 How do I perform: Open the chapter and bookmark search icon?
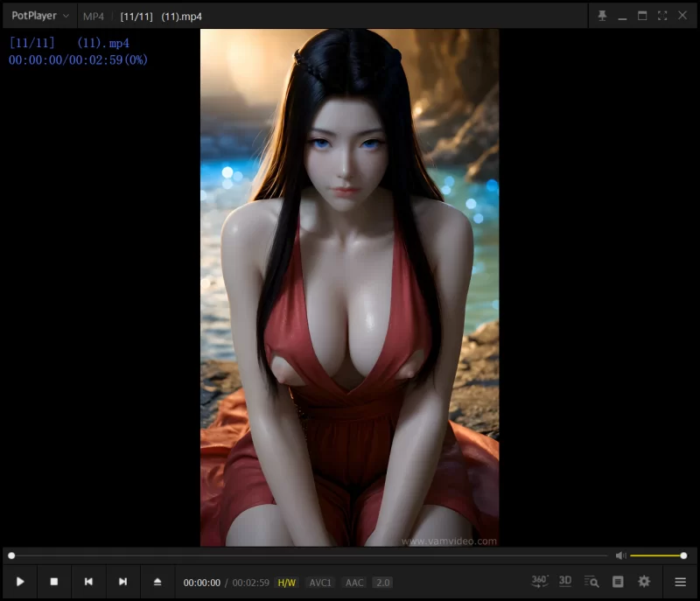(x=591, y=582)
